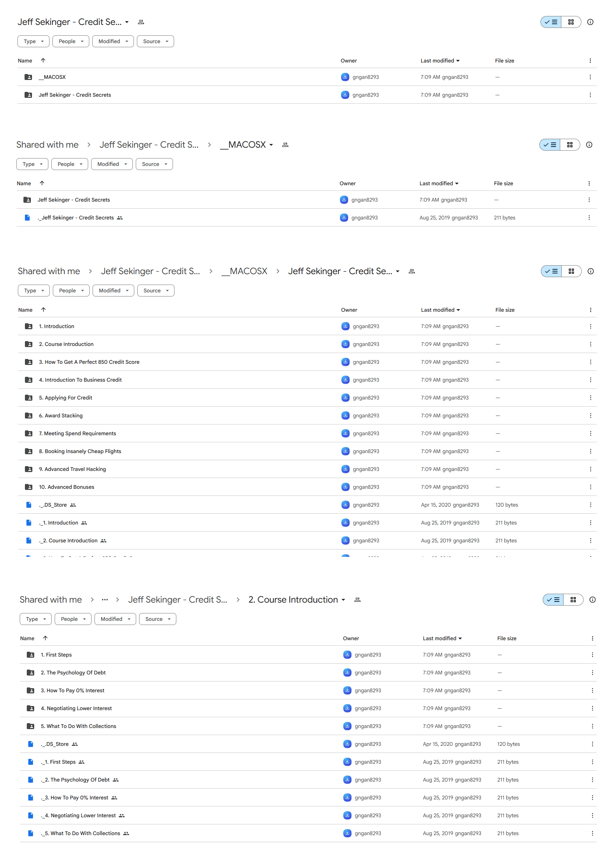Viewport: 616px width, 866px height.
Task: Open info panel in the view titled __MACOSX
Action: pyautogui.click(x=589, y=145)
